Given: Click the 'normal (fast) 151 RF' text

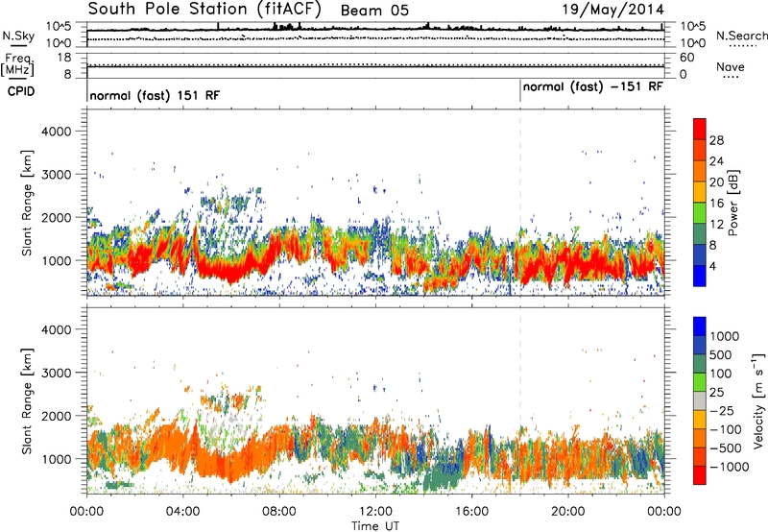Looking at the screenshot, I should [155, 95].
